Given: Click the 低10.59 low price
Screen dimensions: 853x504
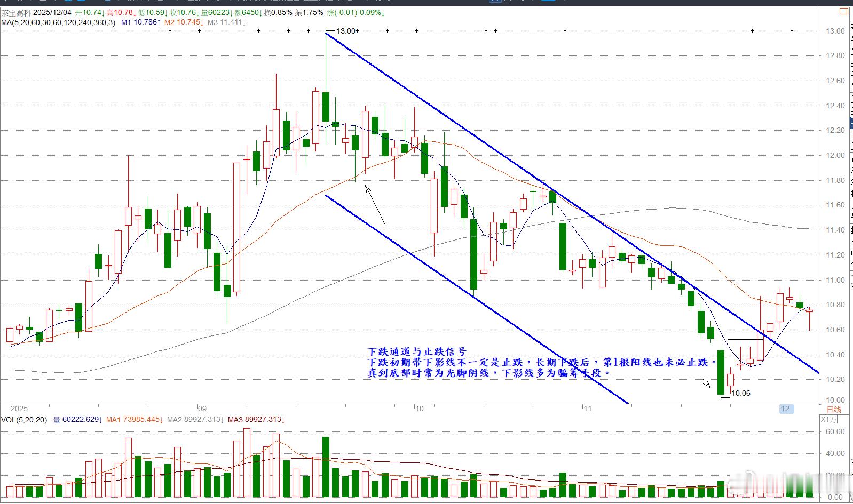Looking at the screenshot, I should tap(153, 13).
